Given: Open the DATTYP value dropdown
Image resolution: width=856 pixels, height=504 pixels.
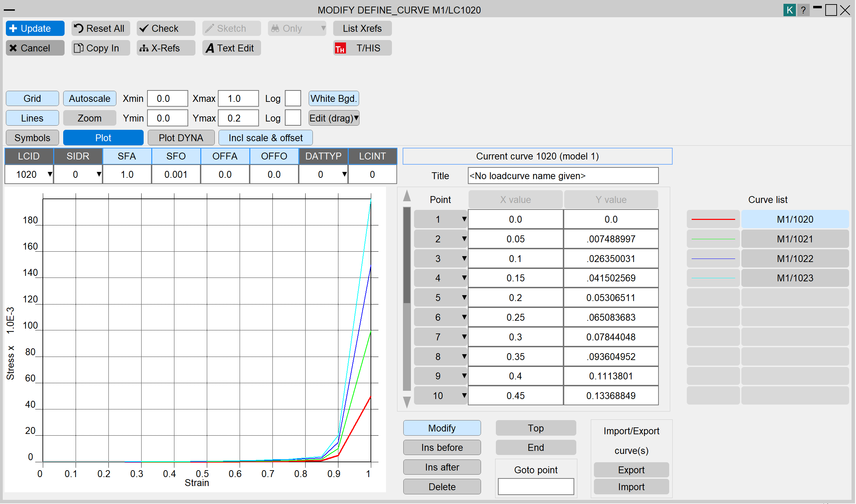Looking at the screenshot, I should point(344,174).
